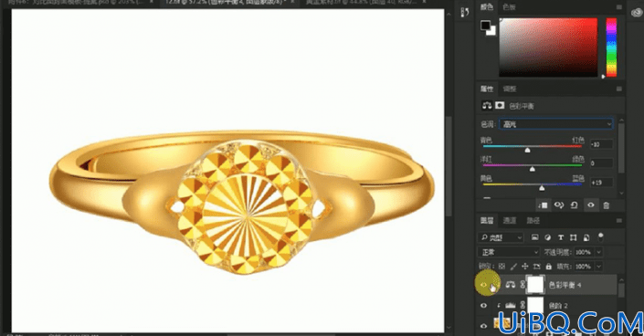Filter for type layers T icon
The image size is (644, 336).
tap(561, 237)
